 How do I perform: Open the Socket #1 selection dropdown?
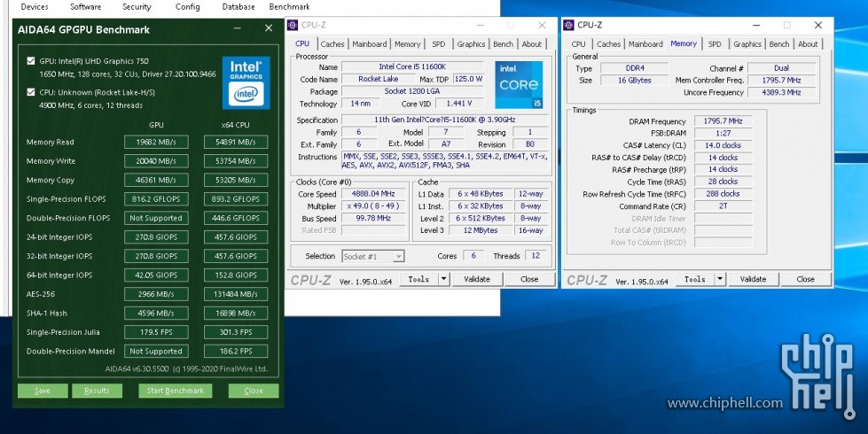(373, 257)
